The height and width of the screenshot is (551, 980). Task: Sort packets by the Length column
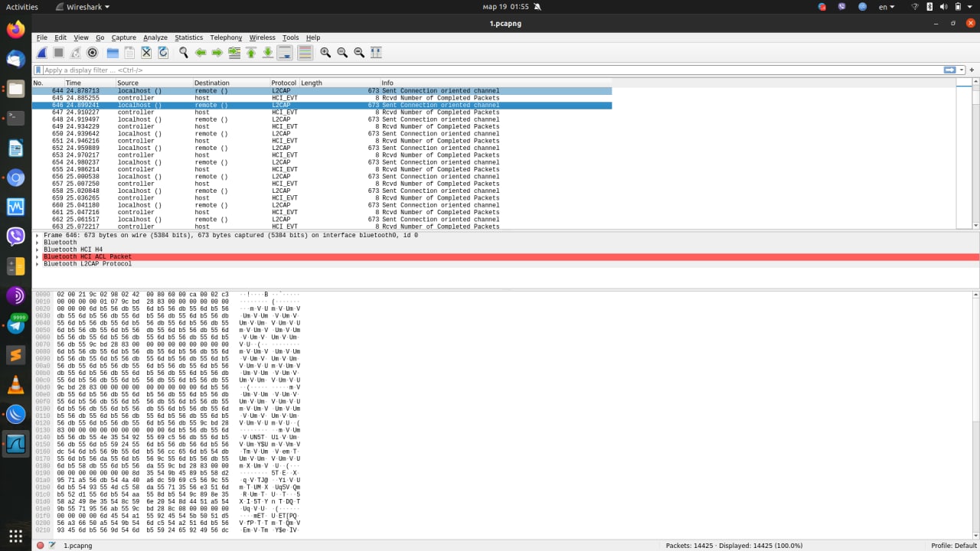(x=340, y=83)
